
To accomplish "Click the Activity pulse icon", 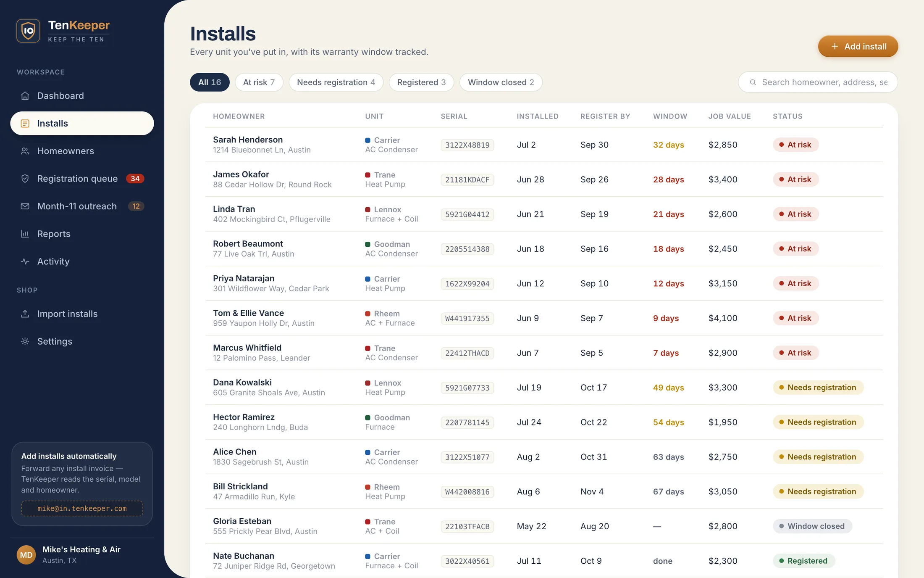I will (x=25, y=261).
